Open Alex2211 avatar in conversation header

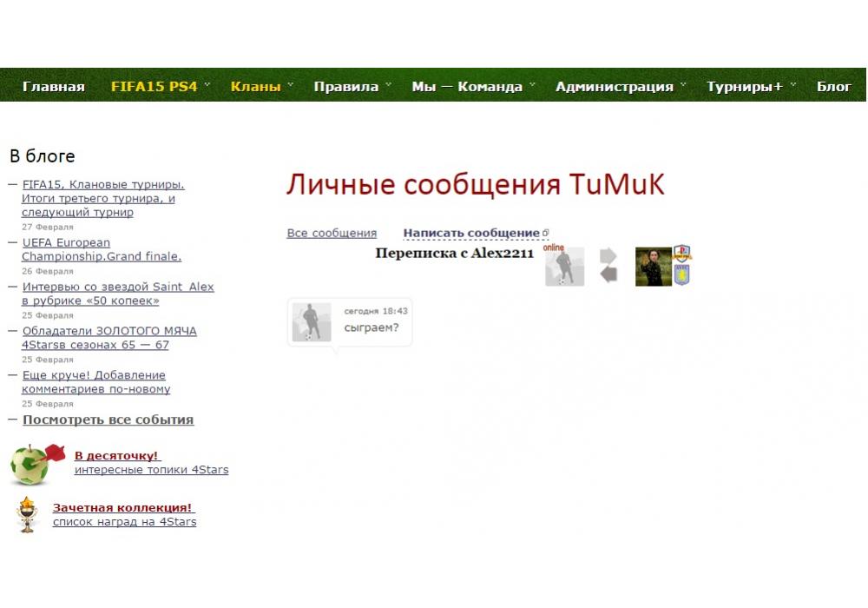coord(565,267)
